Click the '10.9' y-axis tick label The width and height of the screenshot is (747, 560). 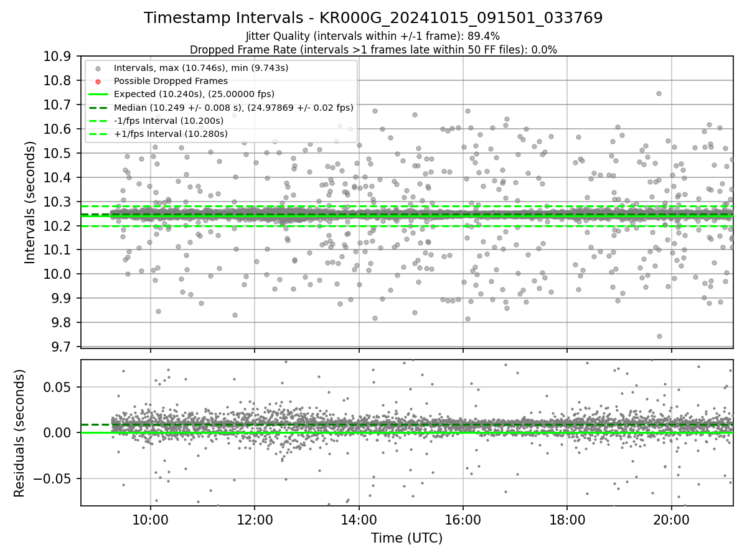click(57, 57)
